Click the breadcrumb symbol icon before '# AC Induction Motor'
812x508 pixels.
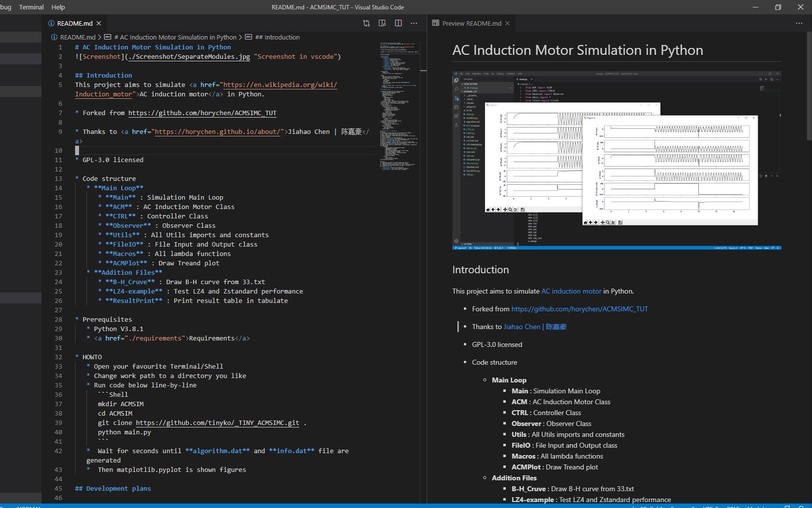(x=108, y=37)
